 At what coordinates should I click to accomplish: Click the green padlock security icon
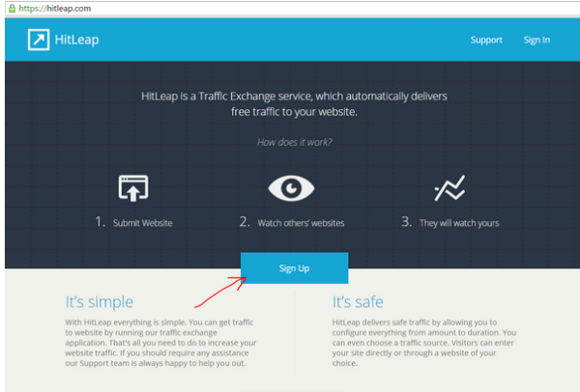click(x=12, y=8)
